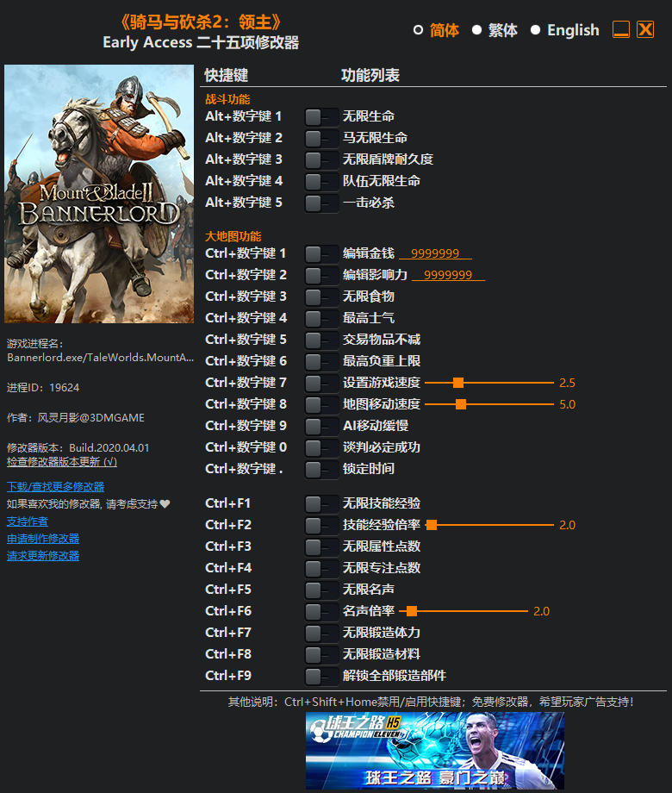Viewport: 672px width, 793px height.
Task: Click the 快捷键 column header
Action: coord(226,75)
